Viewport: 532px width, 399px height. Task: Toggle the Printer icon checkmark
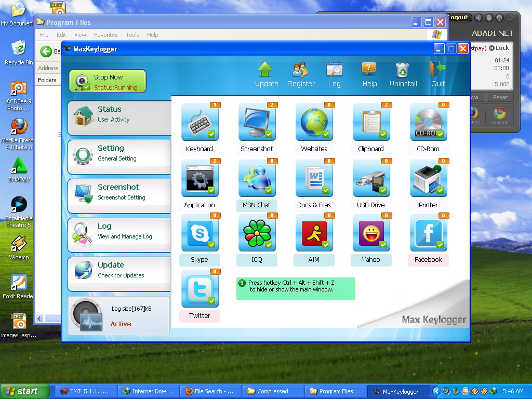[440, 190]
